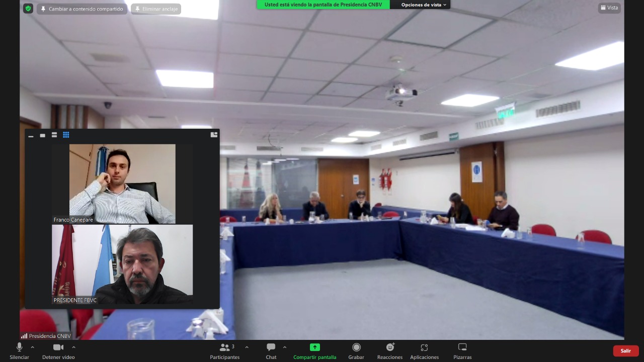This screenshot has width=644, height=362.
Task: Stop camera with Detener video
Action: click(58, 351)
